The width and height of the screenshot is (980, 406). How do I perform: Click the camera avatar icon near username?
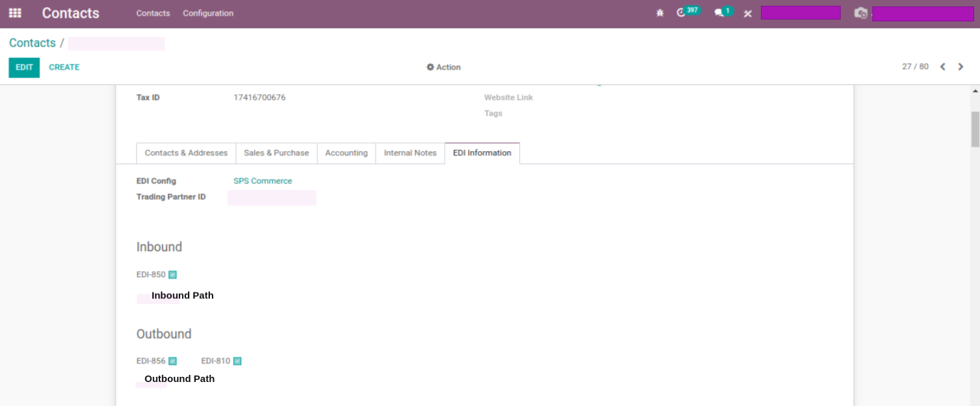(x=861, y=13)
